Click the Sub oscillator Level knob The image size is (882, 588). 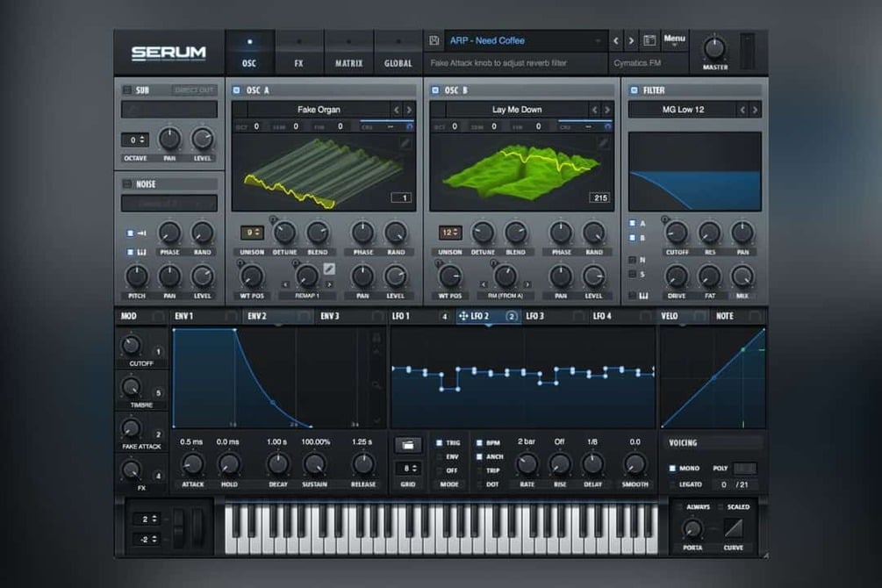(x=202, y=139)
